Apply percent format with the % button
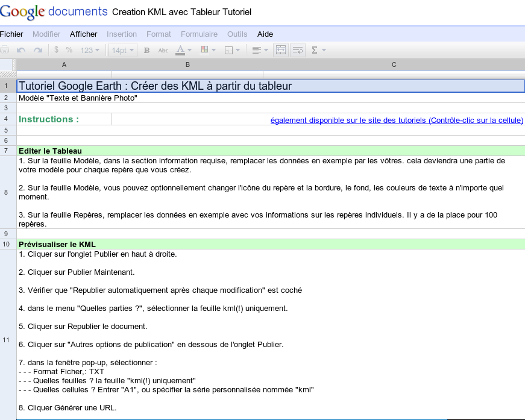Viewport: 525px width, 420px height. click(69, 50)
